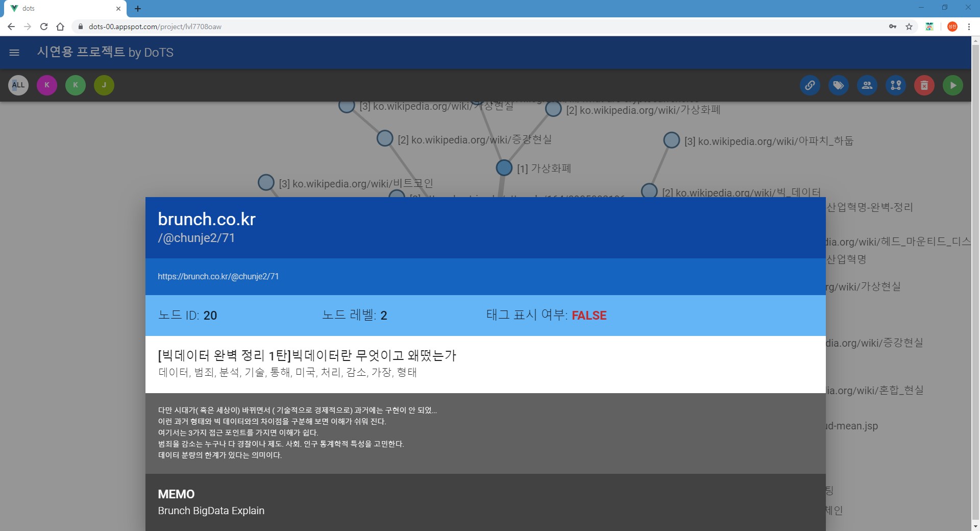This screenshot has width=980, height=531.
Task: Click the scrollbar down arrow
Action: (x=975, y=526)
